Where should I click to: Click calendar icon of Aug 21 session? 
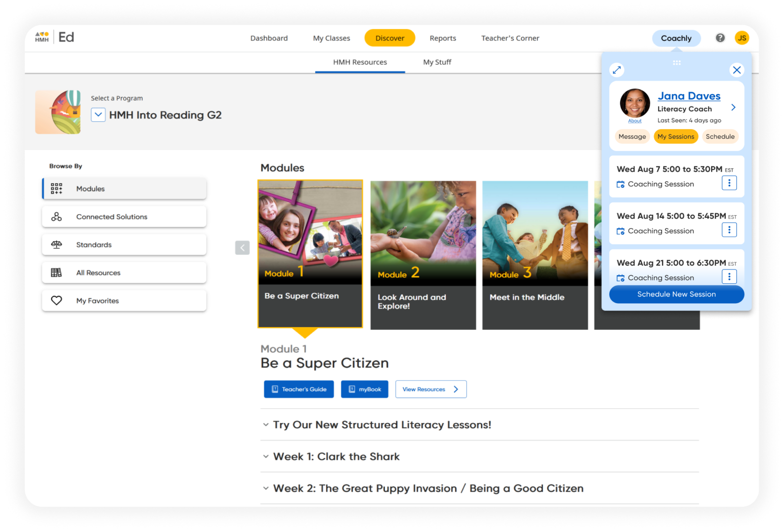coord(620,278)
